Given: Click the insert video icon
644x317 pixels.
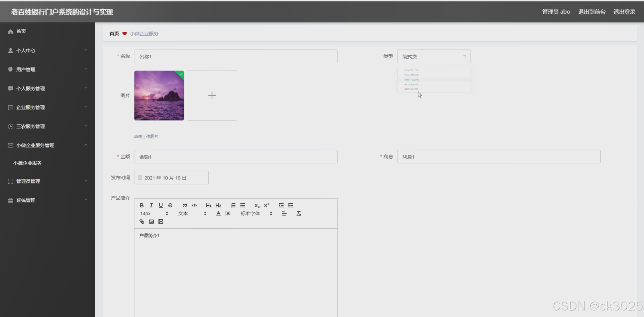Looking at the screenshot, I should pos(161,222).
